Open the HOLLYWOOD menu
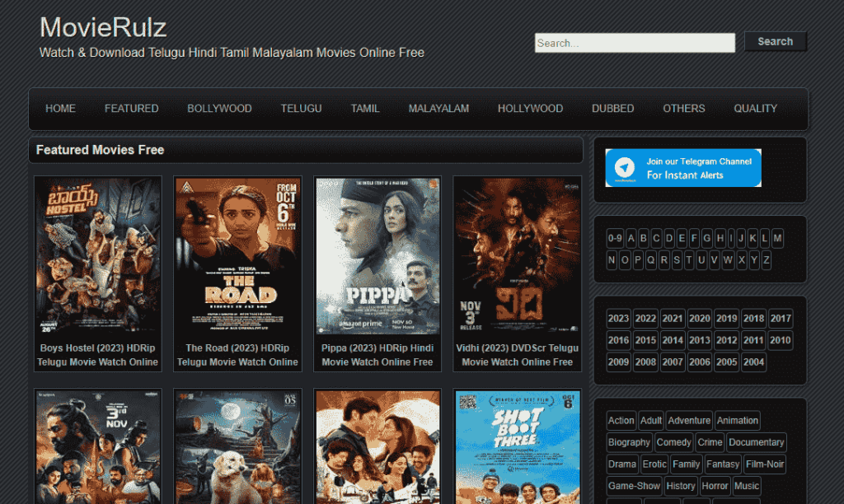844x504 pixels. coord(530,109)
